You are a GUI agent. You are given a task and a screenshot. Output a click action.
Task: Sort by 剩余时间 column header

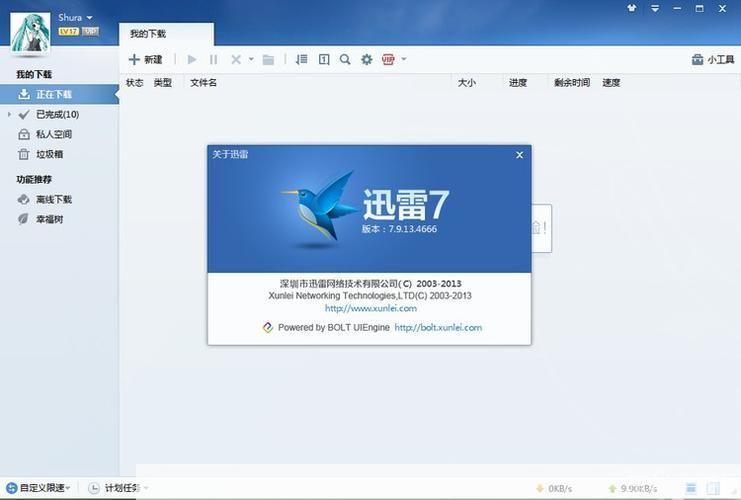572,83
